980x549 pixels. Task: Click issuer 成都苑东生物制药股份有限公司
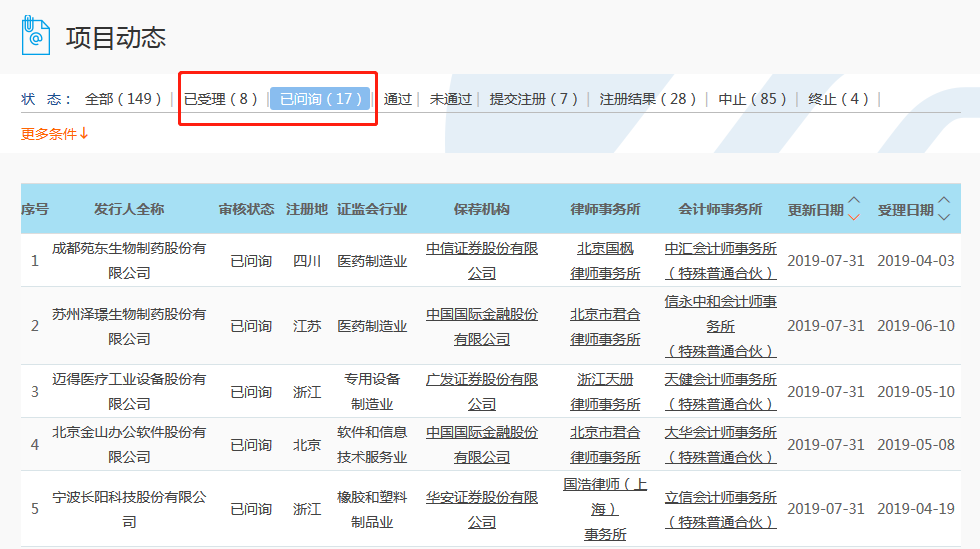tap(129, 261)
